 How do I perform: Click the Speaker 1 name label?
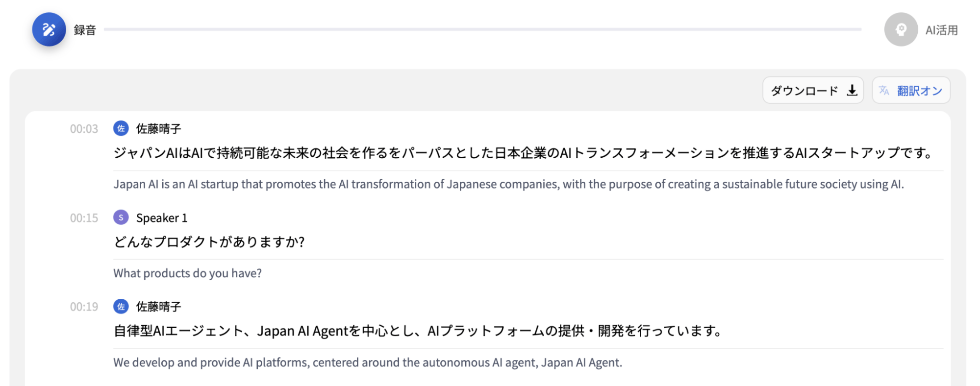pos(162,218)
